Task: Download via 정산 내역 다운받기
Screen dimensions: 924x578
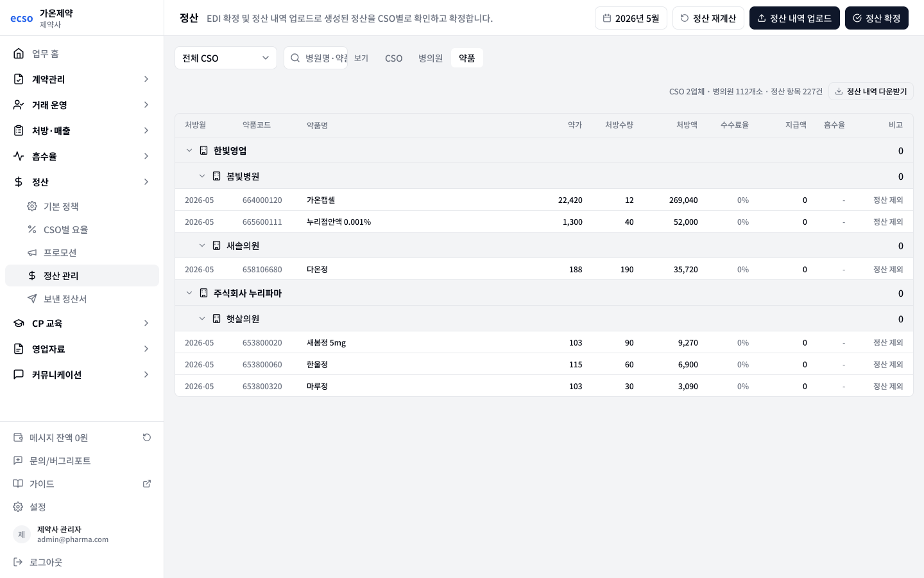Action: click(871, 91)
